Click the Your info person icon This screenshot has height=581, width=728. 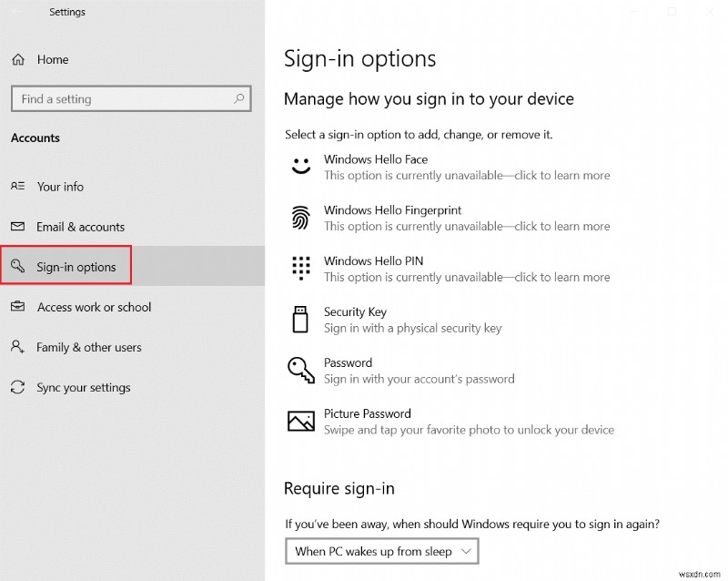tap(17, 186)
